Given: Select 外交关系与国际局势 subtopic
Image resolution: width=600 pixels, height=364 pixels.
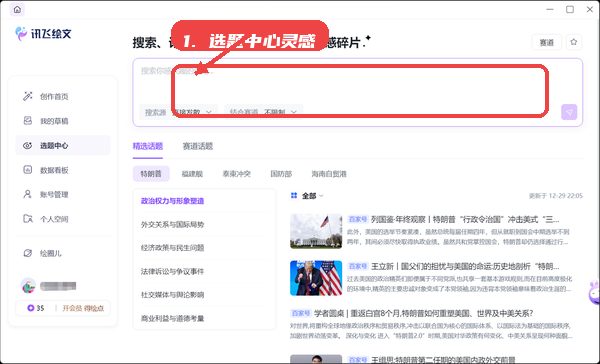Looking at the screenshot, I should 172,224.
